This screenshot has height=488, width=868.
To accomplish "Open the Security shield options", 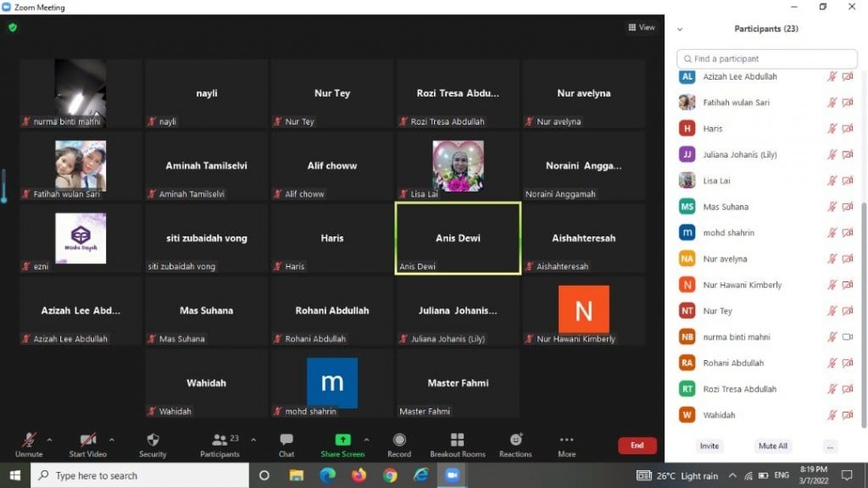I will point(153,445).
